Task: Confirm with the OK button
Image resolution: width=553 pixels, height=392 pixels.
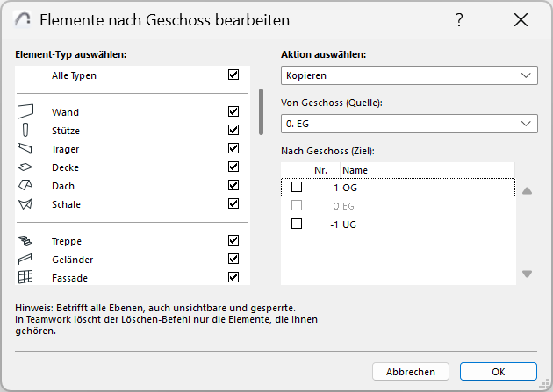Action: click(x=498, y=371)
